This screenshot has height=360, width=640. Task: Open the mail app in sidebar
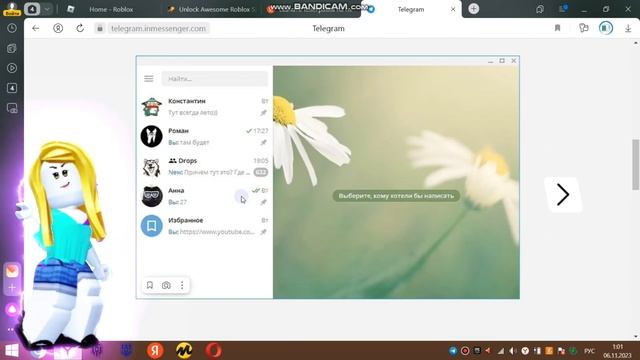12,271
